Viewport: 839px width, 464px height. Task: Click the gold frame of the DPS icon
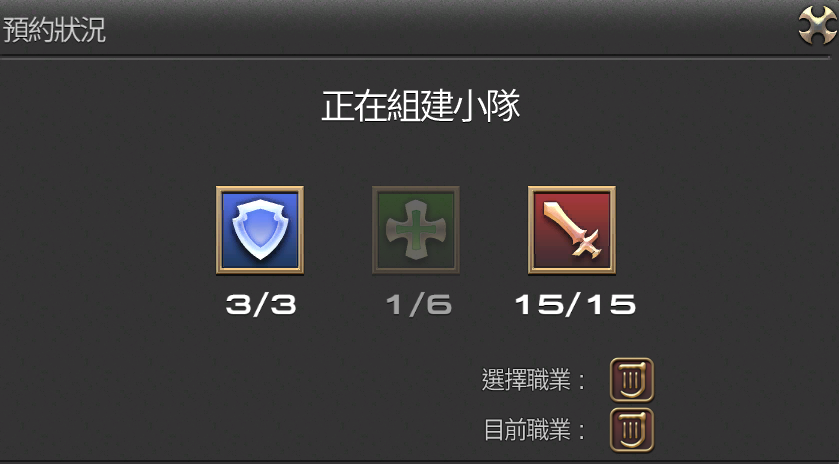click(x=571, y=189)
